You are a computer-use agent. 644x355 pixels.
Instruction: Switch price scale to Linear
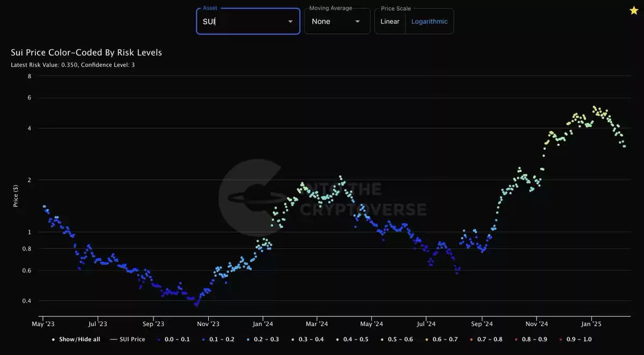pyautogui.click(x=390, y=21)
